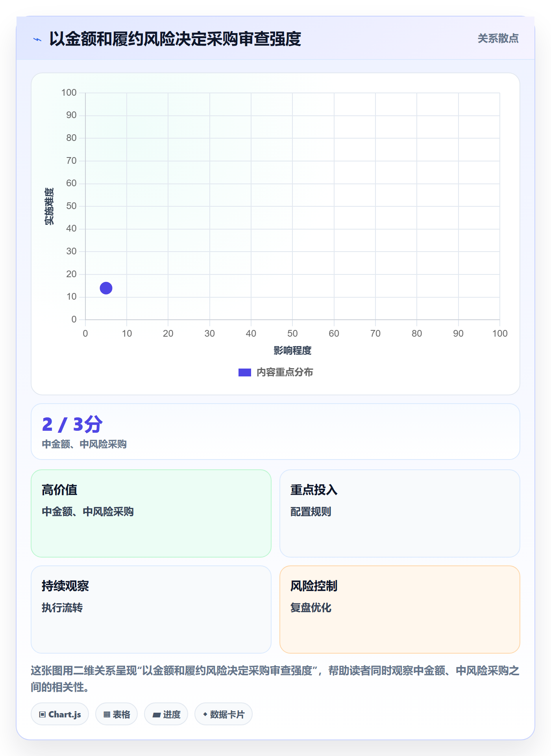Screen dimensions: 551x756
Task: Click the 执行流转 text in 持续观察 card
Action: click(62, 608)
